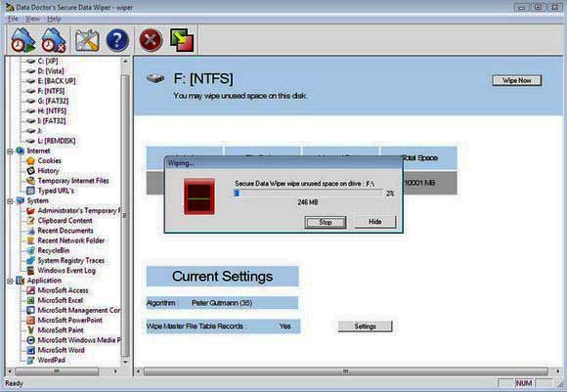The height and width of the screenshot is (392, 567).
Task: Open the settings tools toolbar icon
Action: tap(87, 40)
